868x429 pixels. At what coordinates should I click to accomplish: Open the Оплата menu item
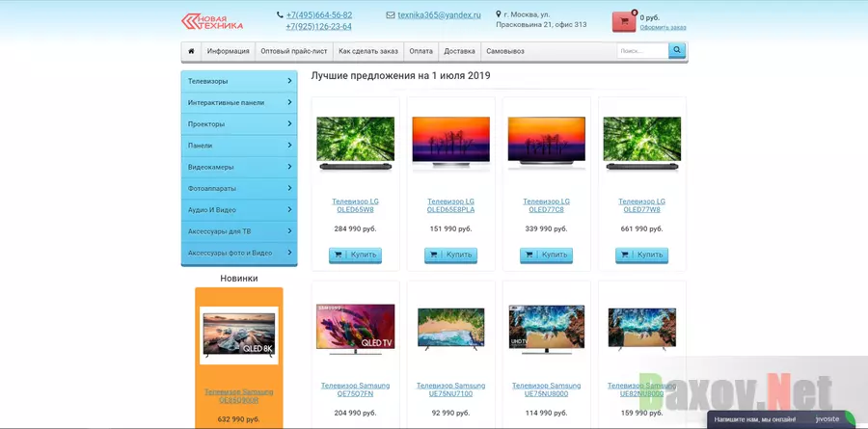point(421,51)
